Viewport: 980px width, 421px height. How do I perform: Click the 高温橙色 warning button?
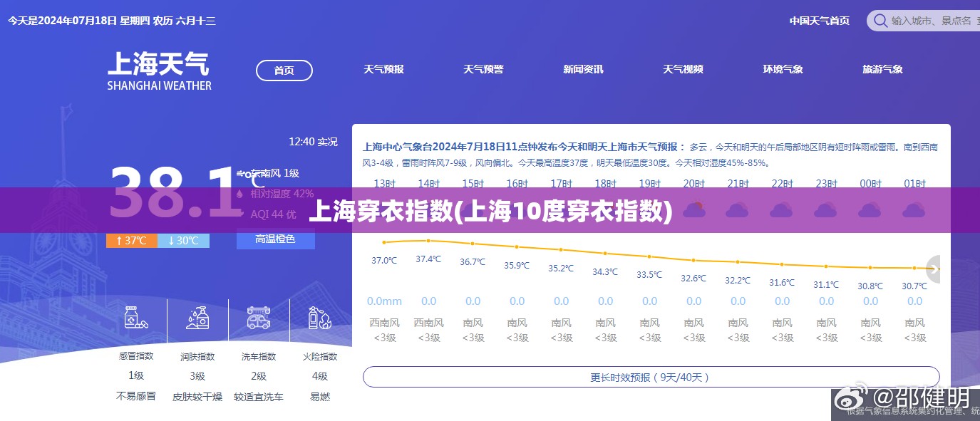point(275,239)
